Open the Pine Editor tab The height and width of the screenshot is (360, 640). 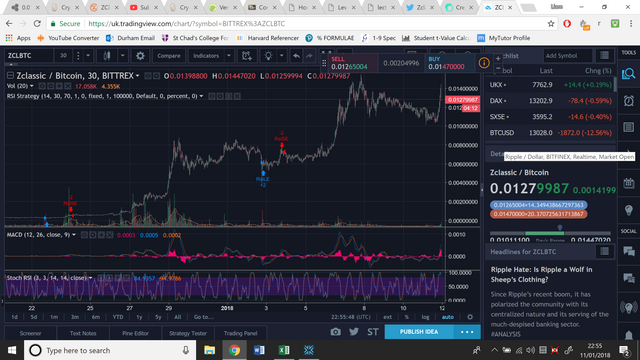tap(135, 333)
